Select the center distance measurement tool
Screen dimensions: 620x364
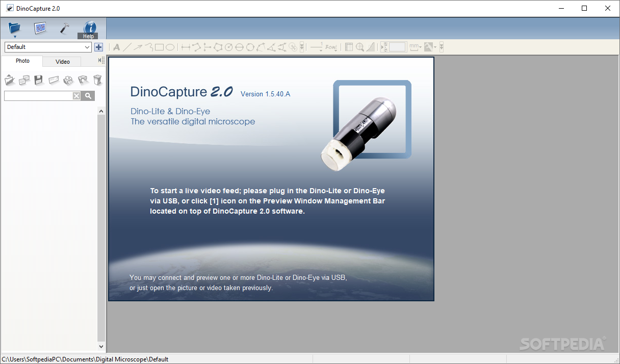(293, 47)
